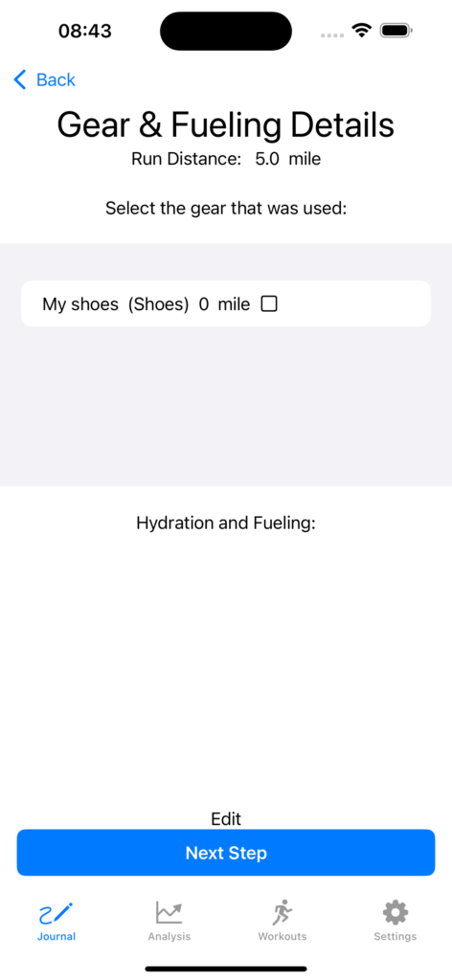The image size is (452, 980).
Task: Check the My shoes checkbox
Action: [x=269, y=304]
